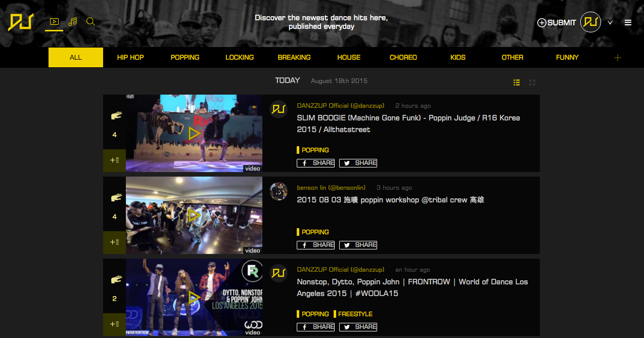This screenshot has width=644, height=338.
Task: Share Nonstop, Dytto video on Twitter
Action: tap(358, 327)
